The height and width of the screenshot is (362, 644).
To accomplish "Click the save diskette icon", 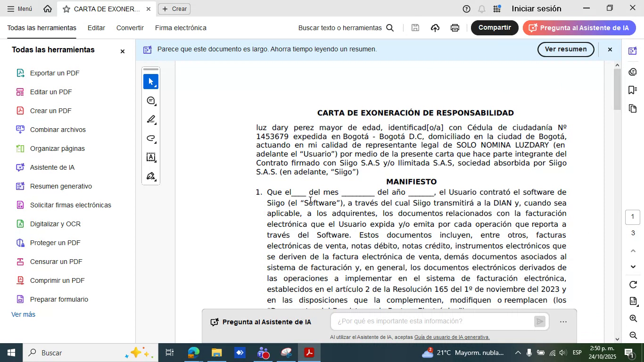I will coord(415,28).
